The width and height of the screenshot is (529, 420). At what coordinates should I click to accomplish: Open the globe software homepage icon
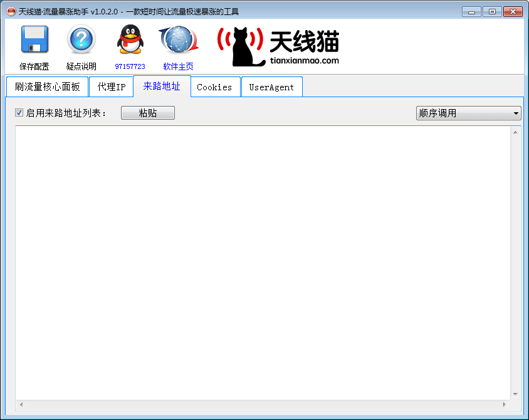pos(179,40)
